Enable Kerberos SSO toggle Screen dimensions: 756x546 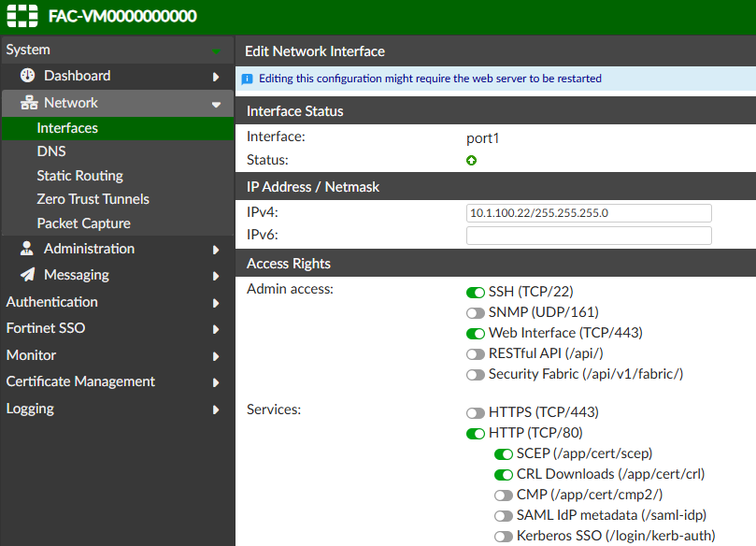tap(504, 537)
